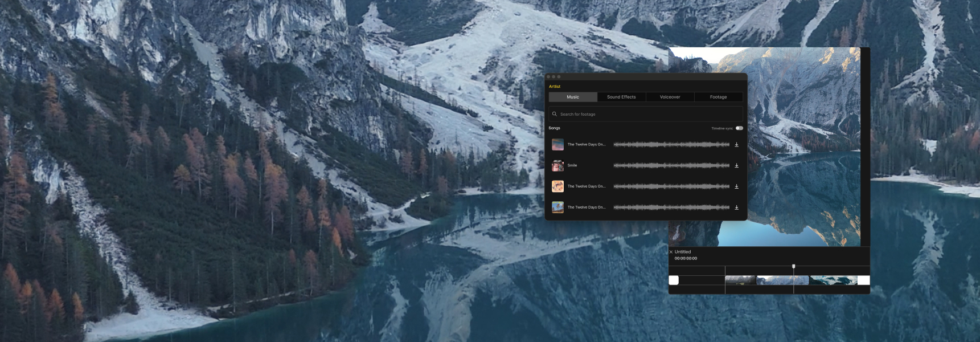Close the Untitled sequence with the X icon
This screenshot has height=342, width=980.
point(671,252)
